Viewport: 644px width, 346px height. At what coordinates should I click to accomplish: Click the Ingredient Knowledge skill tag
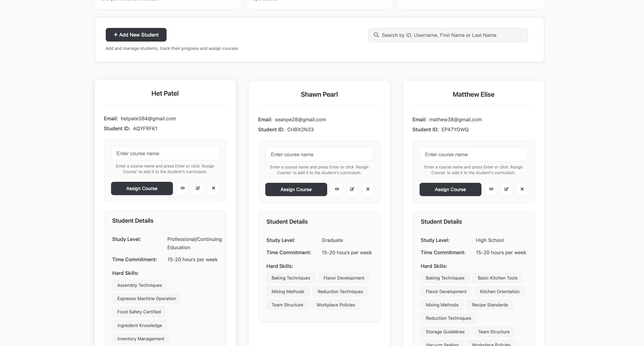click(140, 325)
